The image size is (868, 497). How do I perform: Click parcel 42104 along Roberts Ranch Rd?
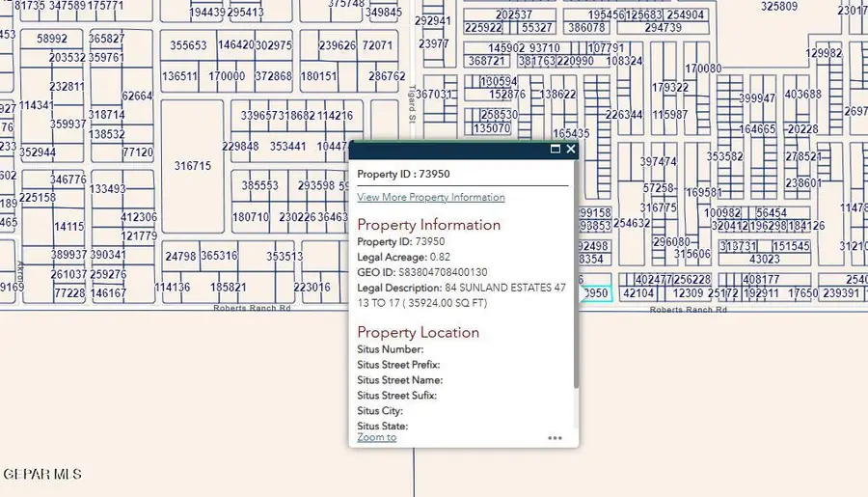coord(638,293)
